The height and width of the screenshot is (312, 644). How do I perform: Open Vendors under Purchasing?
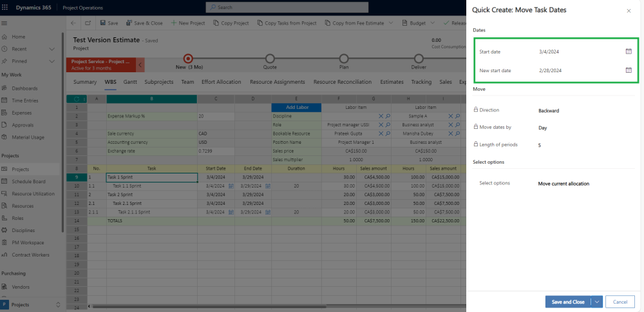[21, 287]
